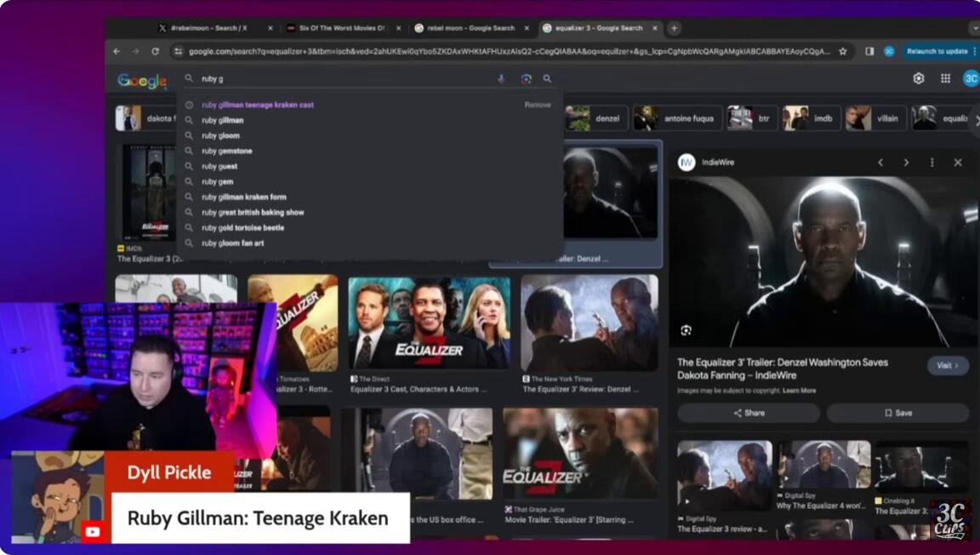Remove the 'ruby gillman teenage kraken cast' suggestion
This screenshot has width=980, height=555.
pos(537,105)
